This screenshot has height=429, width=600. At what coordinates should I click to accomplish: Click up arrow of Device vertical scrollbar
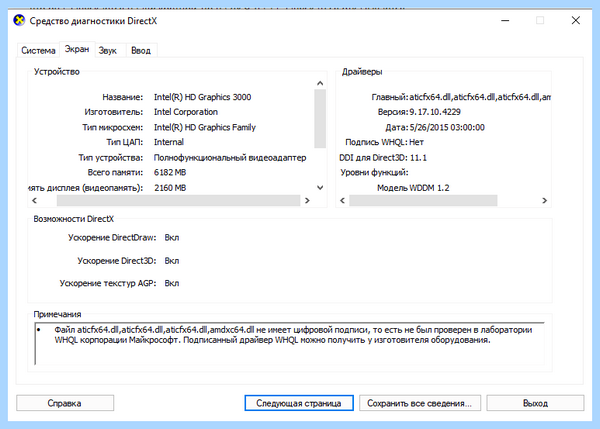coord(320,83)
